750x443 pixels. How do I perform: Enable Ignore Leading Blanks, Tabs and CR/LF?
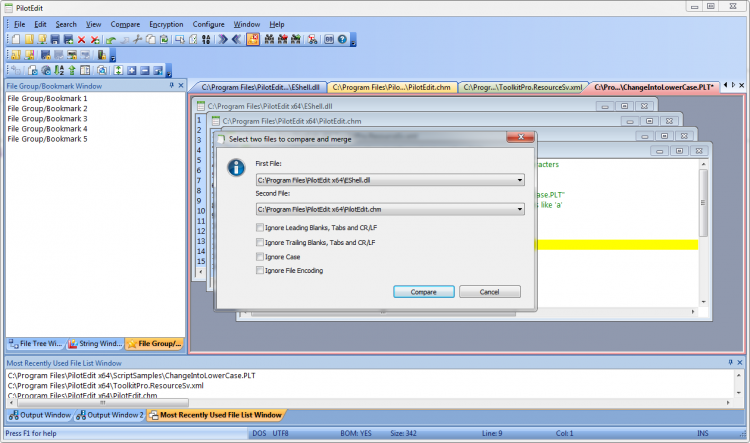tap(260, 227)
